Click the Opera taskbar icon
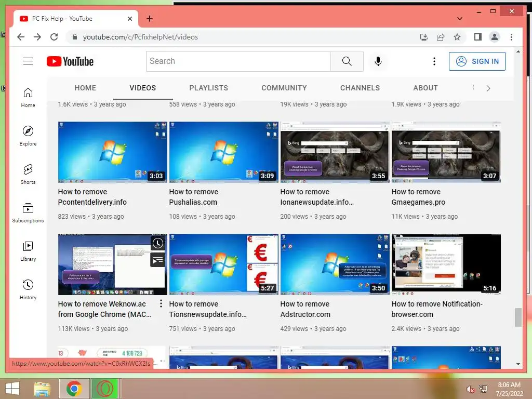Screen dimensions: 532x399 [105, 389]
